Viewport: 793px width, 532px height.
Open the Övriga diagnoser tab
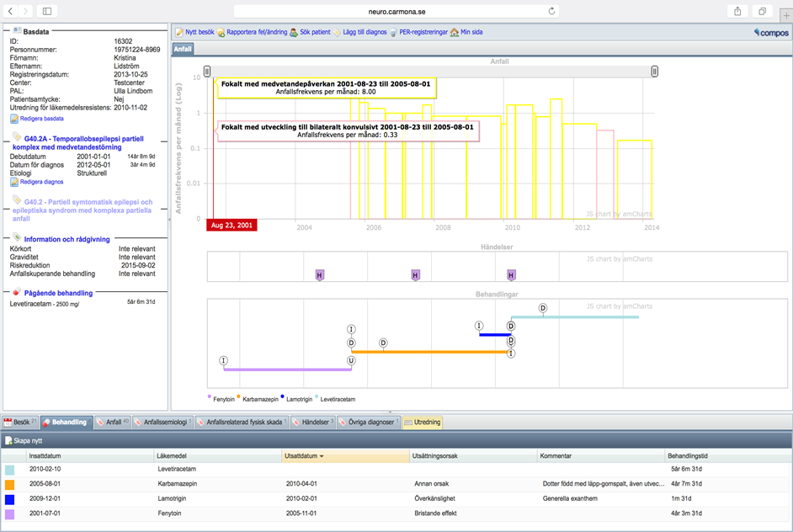click(370, 423)
